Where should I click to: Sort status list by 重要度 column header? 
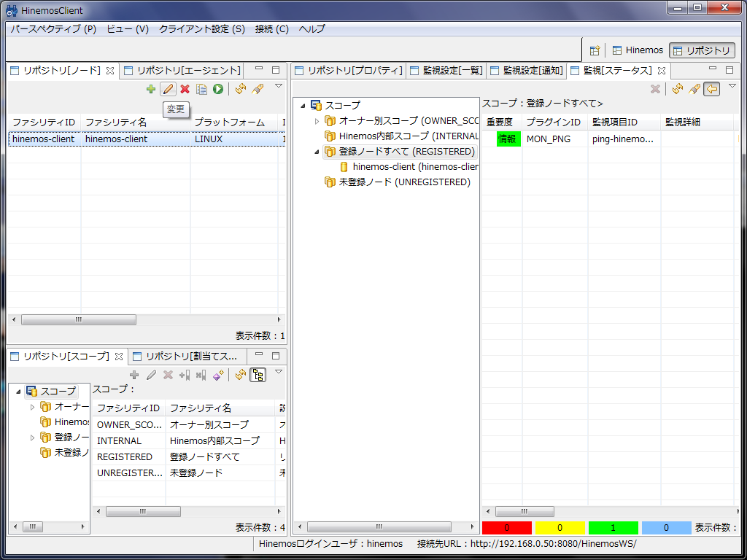pyautogui.click(x=502, y=122)
